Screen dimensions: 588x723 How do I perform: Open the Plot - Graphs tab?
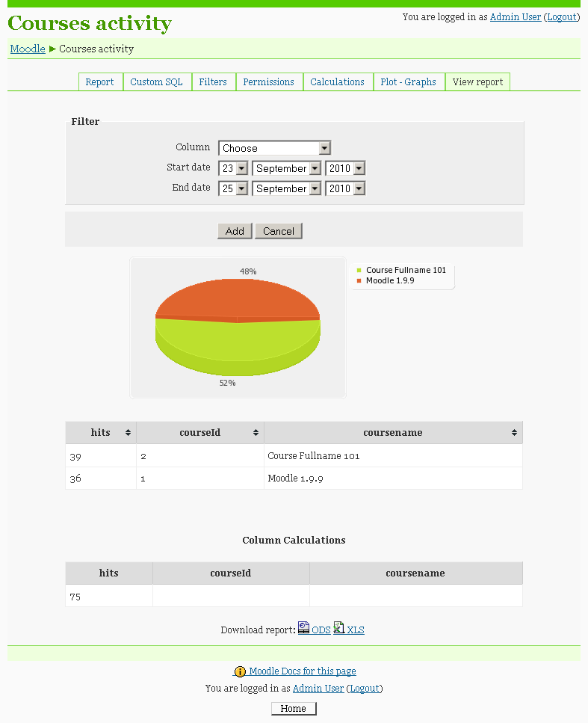[408, 82]
